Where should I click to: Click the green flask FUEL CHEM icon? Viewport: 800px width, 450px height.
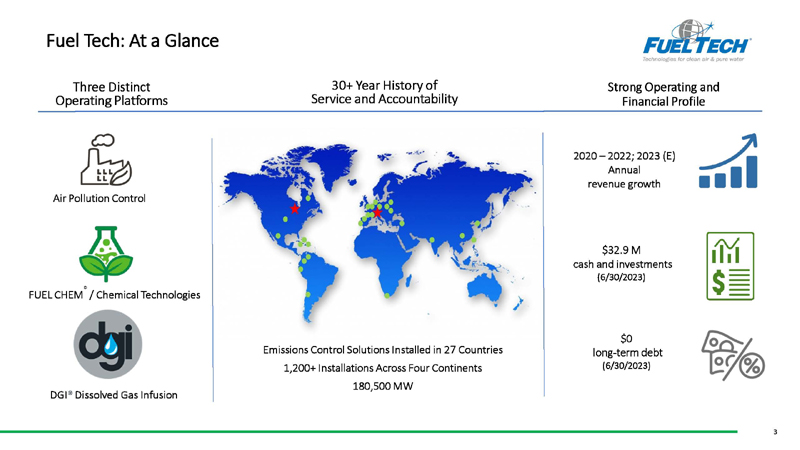pos(106,254)
